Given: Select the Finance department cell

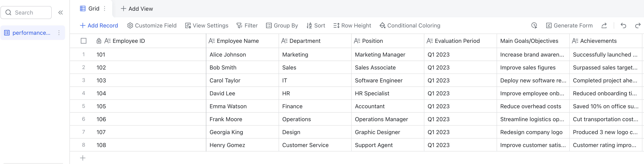Looking at the screenshot, I should (315, 106).
